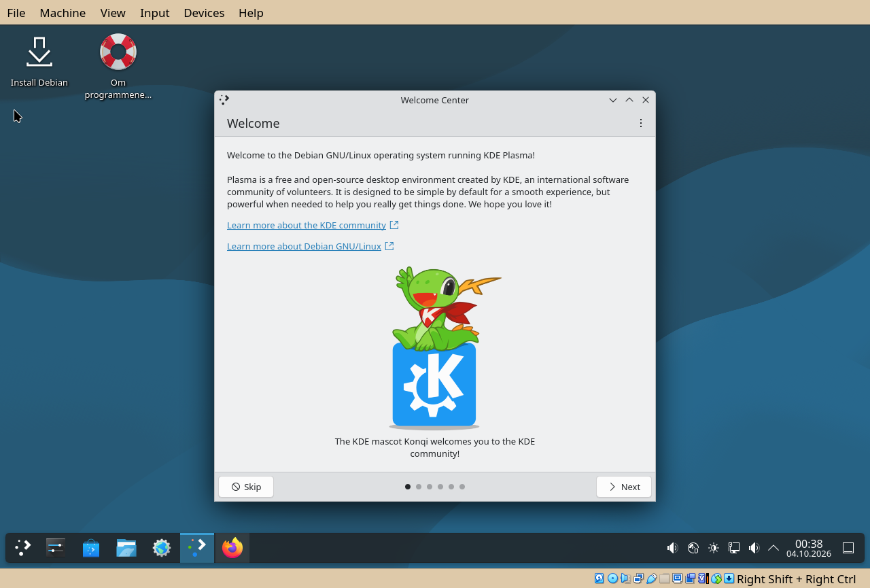Image resolution: width=870 pixels, height=588 pixels.
Task: Click the VirtualBox audio status icon
Action: 625,578
